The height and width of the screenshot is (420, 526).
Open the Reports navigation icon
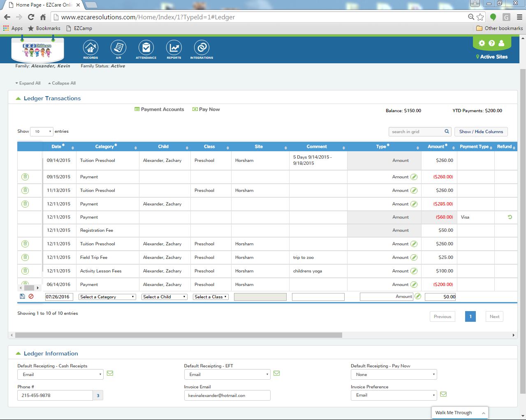pyautogui.click(x=174, y=50)
